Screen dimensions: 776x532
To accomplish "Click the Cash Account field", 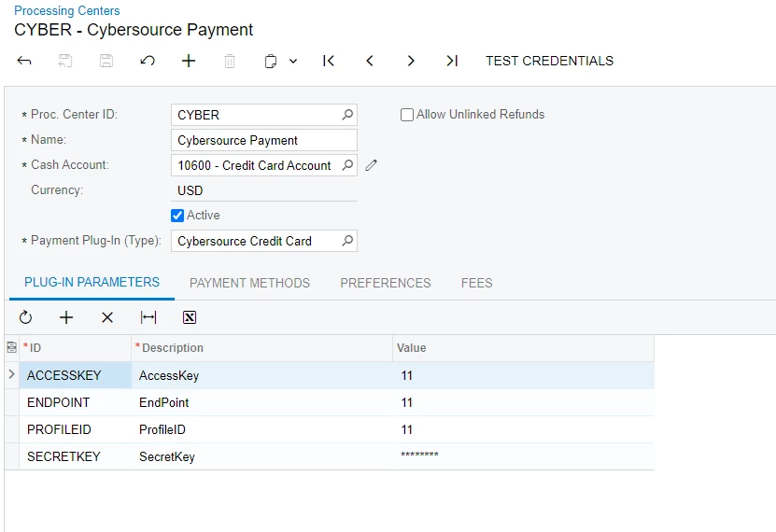I will (263, 165).
